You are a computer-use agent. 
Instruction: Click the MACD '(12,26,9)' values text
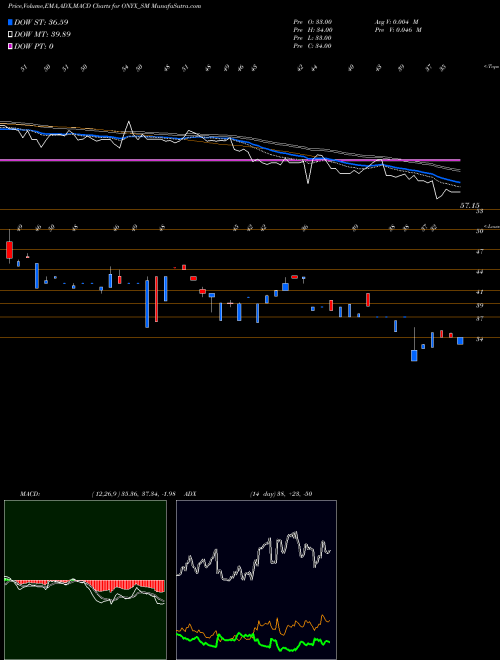point(133,494)
